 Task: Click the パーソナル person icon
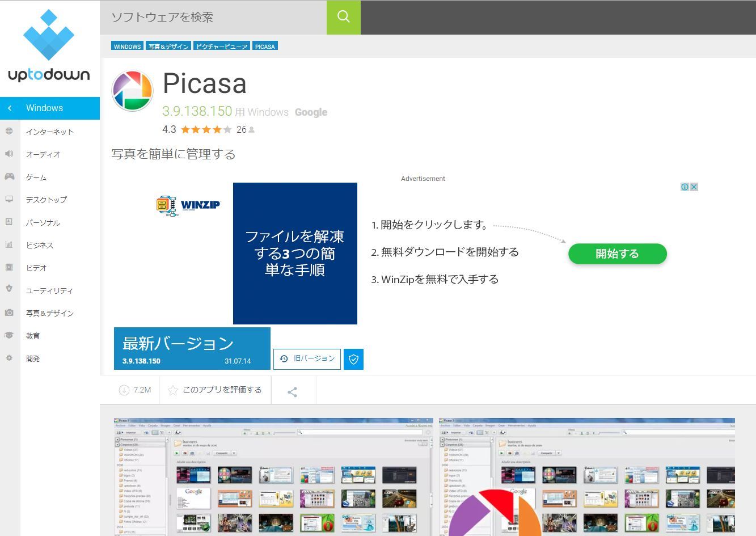point(9,222)
